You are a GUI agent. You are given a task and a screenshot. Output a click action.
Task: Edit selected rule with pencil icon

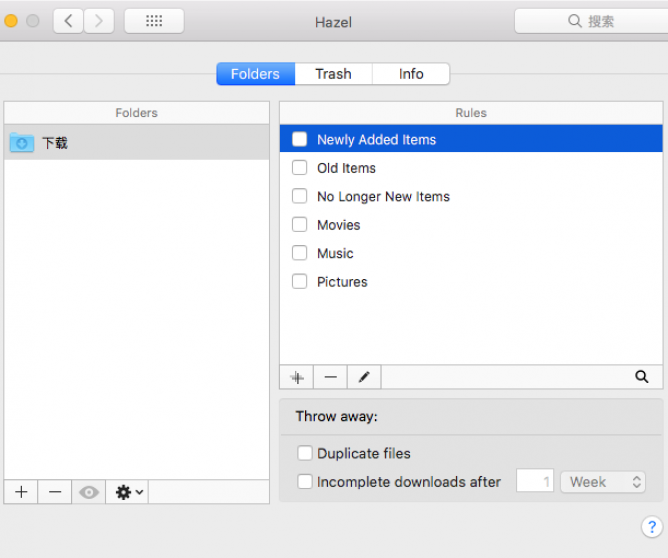tap(364, 377)
